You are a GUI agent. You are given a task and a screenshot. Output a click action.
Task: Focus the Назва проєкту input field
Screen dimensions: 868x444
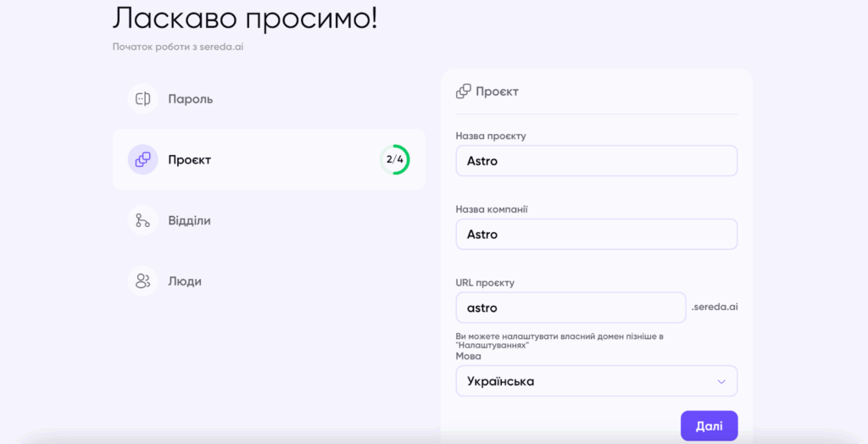click(596, 161)
